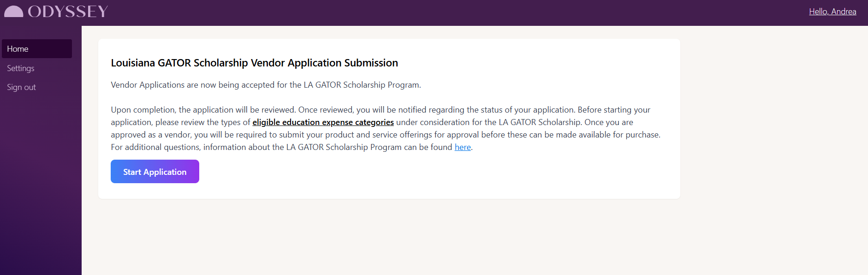The image size is (868, 275).
Task: Click the Louisiana GATOR Scholarship heading
Action: 254,63
